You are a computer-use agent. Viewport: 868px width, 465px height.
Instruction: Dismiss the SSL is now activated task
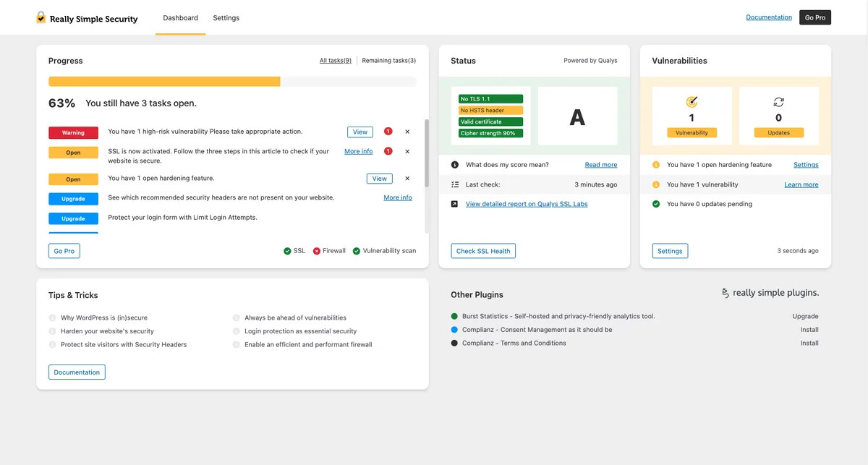click(x=407, y=151)
